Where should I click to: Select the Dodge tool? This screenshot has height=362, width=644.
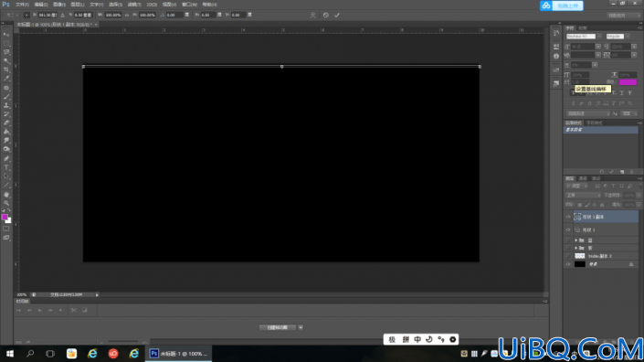click(6, 150)
